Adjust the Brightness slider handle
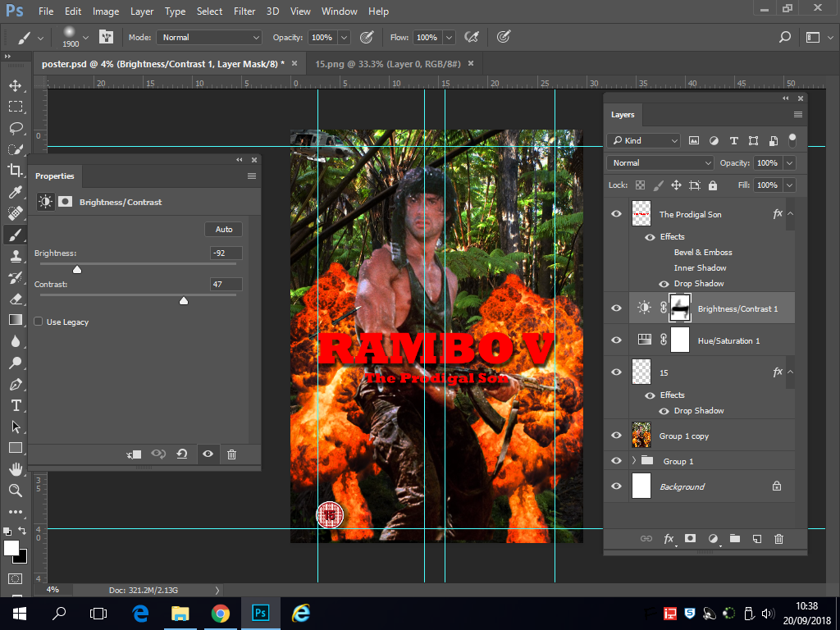Image resolution: width=840 pixels, height=630 pixels. click(x=77, y=269)
